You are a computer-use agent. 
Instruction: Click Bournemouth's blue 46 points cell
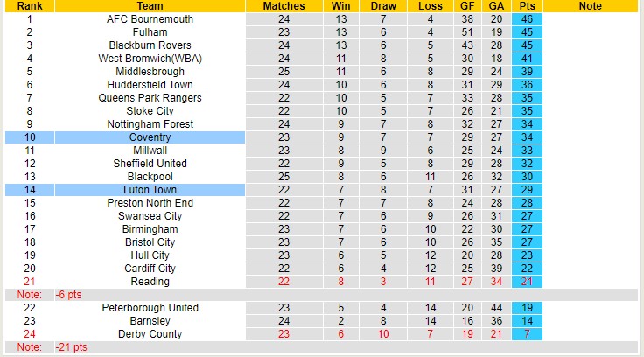528,19
